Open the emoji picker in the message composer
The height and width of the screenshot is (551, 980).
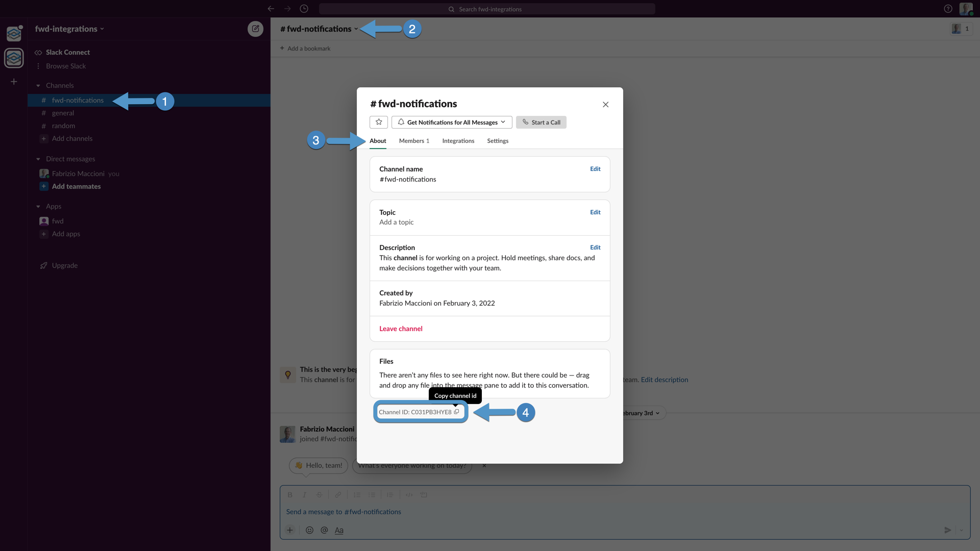tap(310, 530)
